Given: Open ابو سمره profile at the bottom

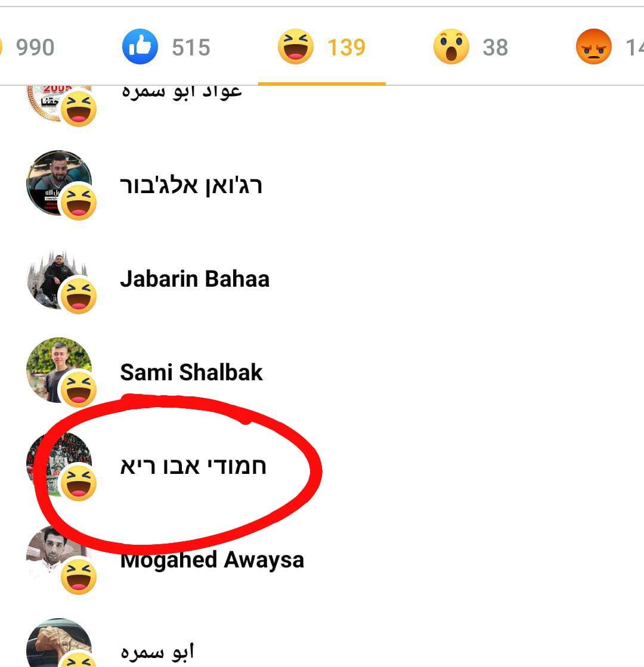Looking at the screenshot, I should tap(157, 652).
